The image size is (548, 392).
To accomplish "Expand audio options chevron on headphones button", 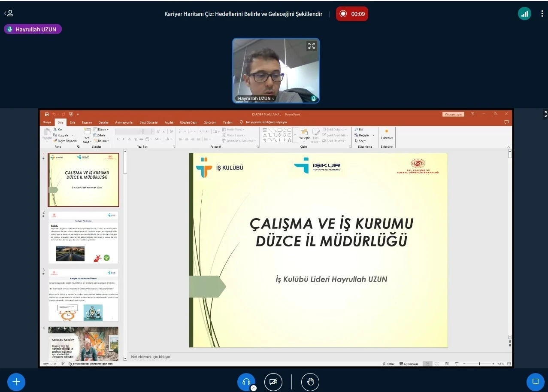I will [254, 388].
